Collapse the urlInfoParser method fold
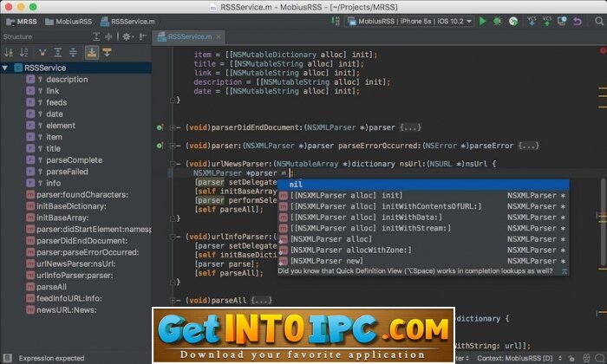 pos(173,237)
